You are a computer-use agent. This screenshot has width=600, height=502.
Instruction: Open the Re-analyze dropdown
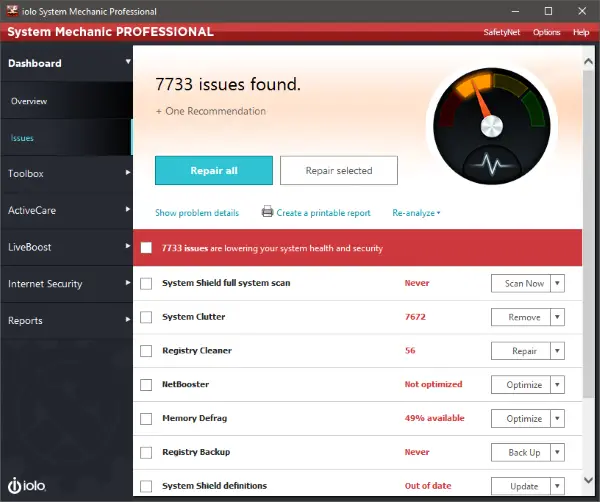point(416,213)
